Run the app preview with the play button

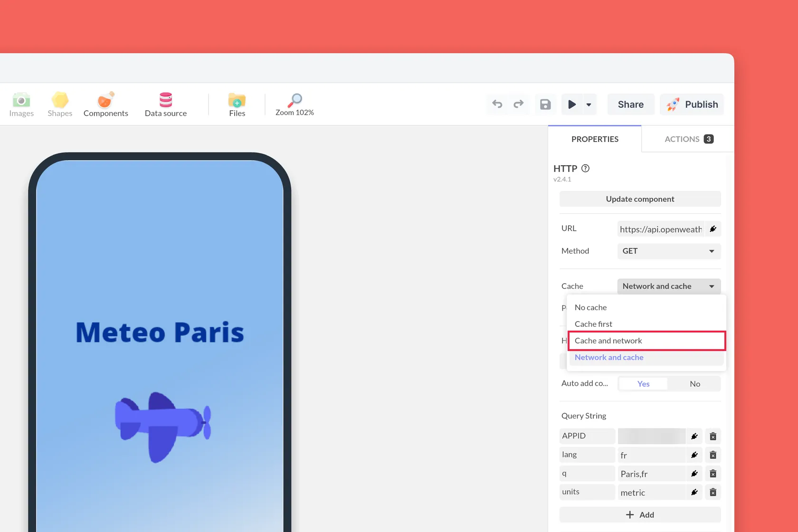point(572,104)
